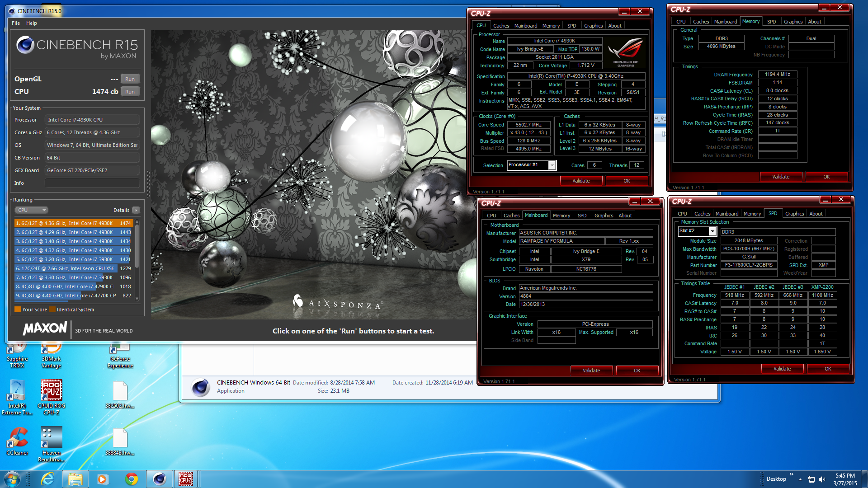Image resolution: width=868 pixels, height=488 pixels.
Task: Click the Your Score orange legend swatch
Action: pyautogui.click(x=18, y=310)
